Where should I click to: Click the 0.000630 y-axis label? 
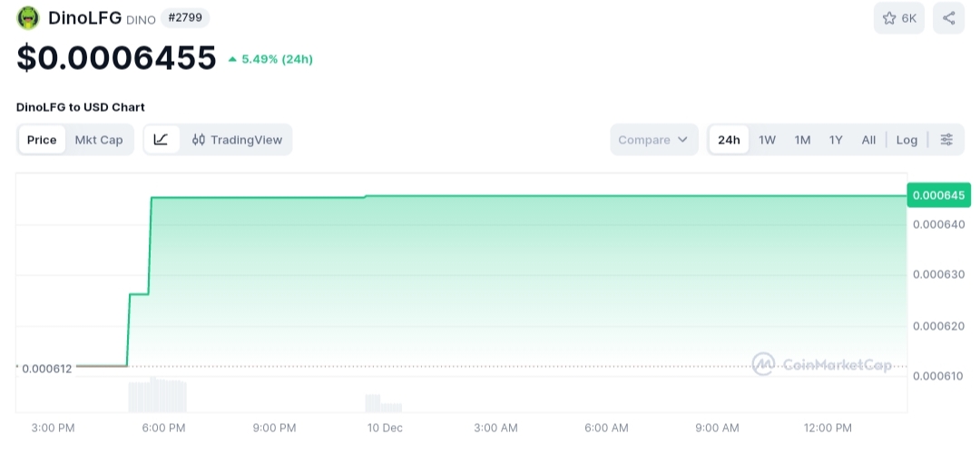(x=939, y=274)
